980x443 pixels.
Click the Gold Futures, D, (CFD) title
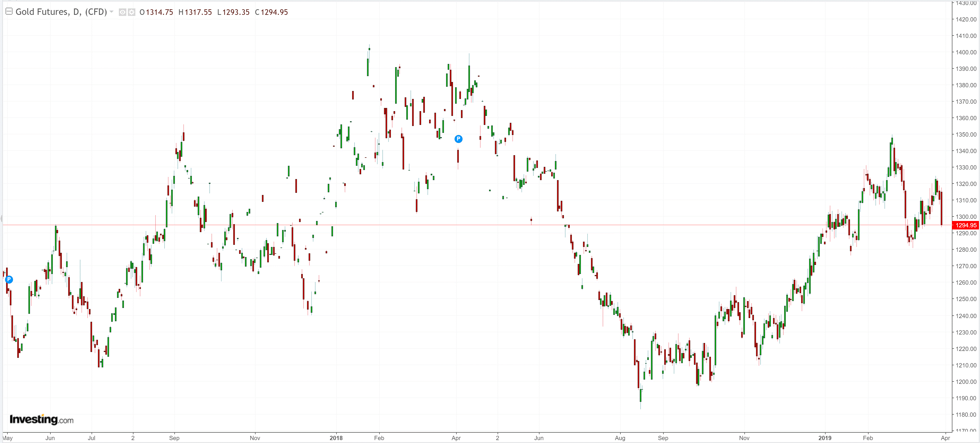[61, 12]
